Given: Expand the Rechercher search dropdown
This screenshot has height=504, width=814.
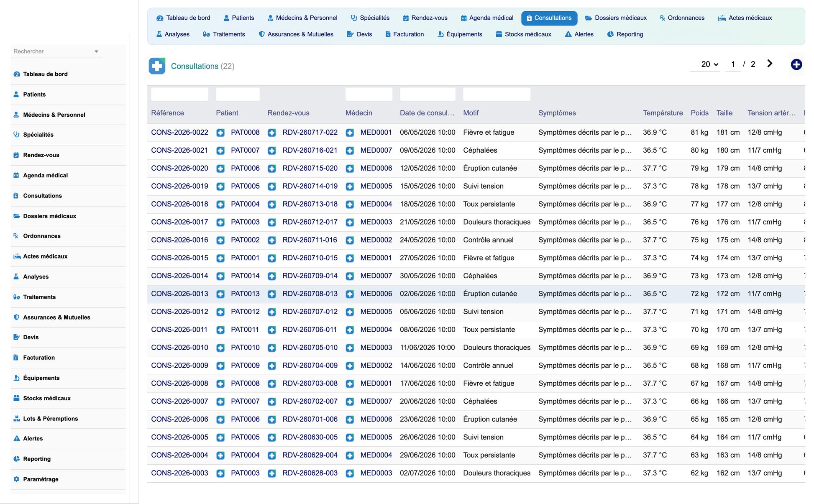Looking at the screenshot, I should 96,51.
